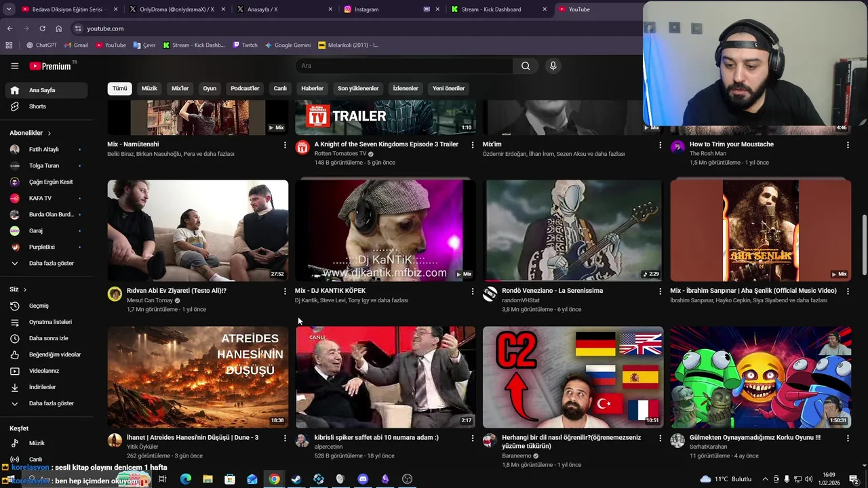This screenshot has width=868, height=488.
Task: Open options for Rondò Veneziano video
Action: click(x=660, y=291)
